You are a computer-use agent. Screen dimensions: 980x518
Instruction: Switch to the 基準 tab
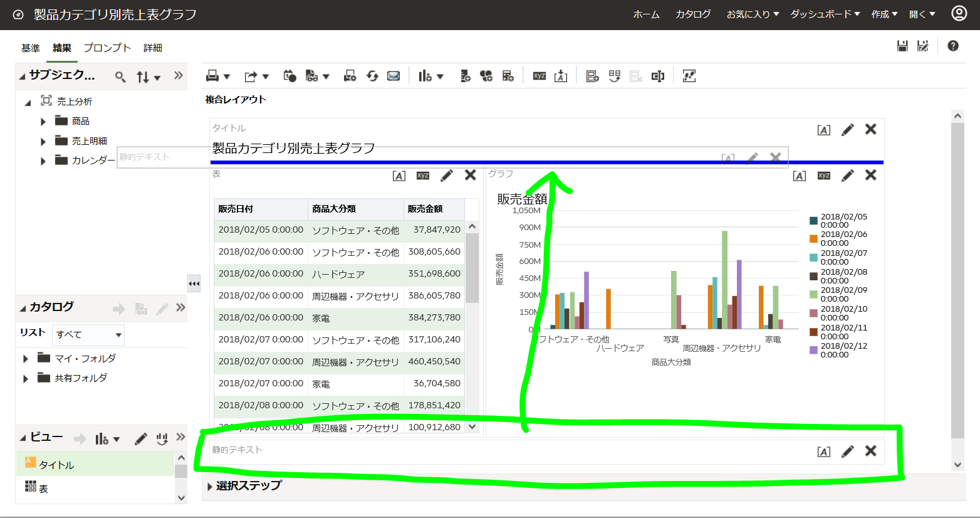[x=31, y=48]
